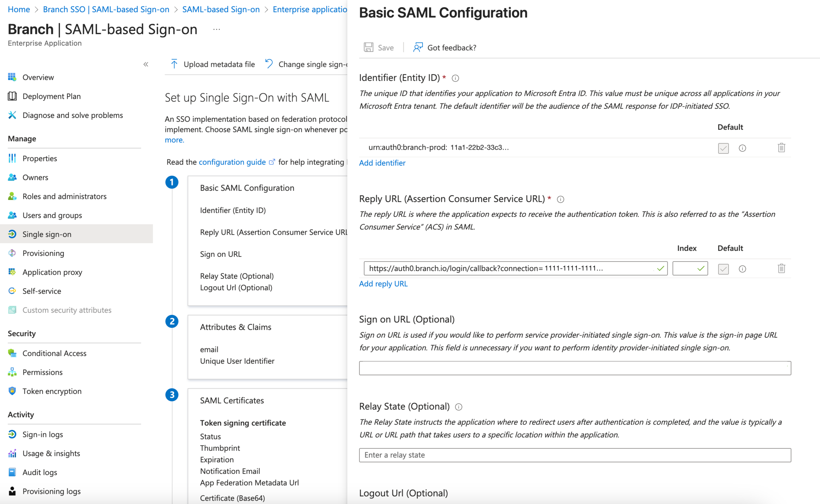Viewport: 820px width, 504px height.
Task: Click the Home breadcrumb link
Action: click(19, 9)
